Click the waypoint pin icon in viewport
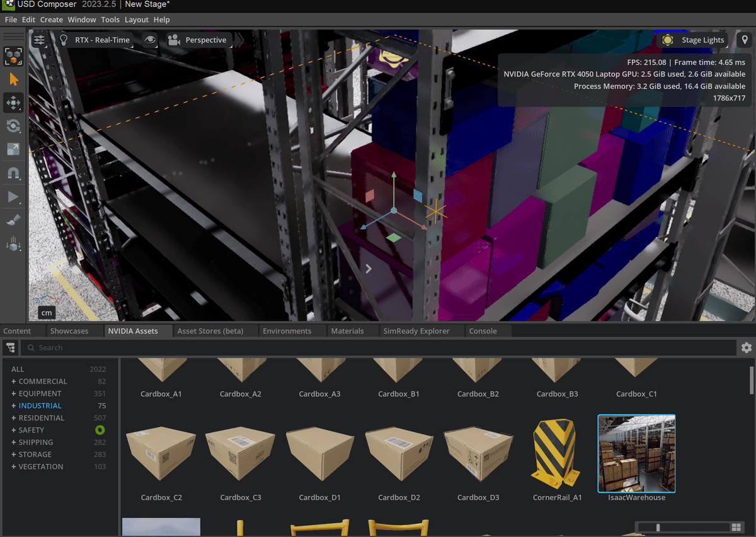This screenshot has height=537, width=756. click(745, 40)
